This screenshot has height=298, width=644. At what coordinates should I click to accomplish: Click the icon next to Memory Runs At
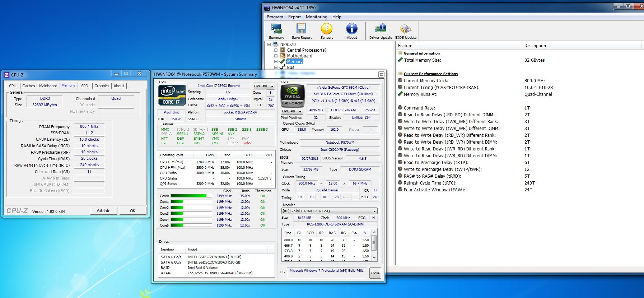pyautogui.click(x=400, y=94)
